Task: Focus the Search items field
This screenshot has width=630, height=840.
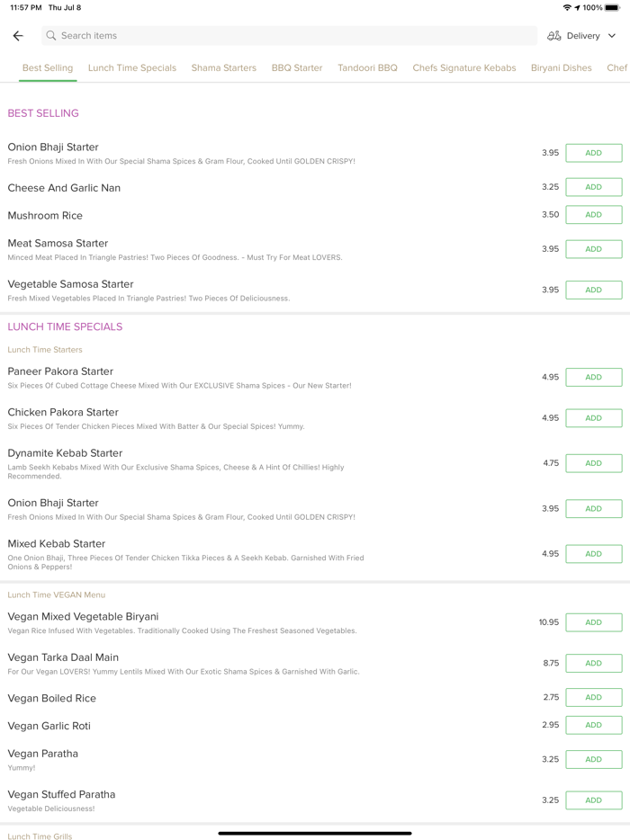Action: pyautogui.click(x=288, y=36)
